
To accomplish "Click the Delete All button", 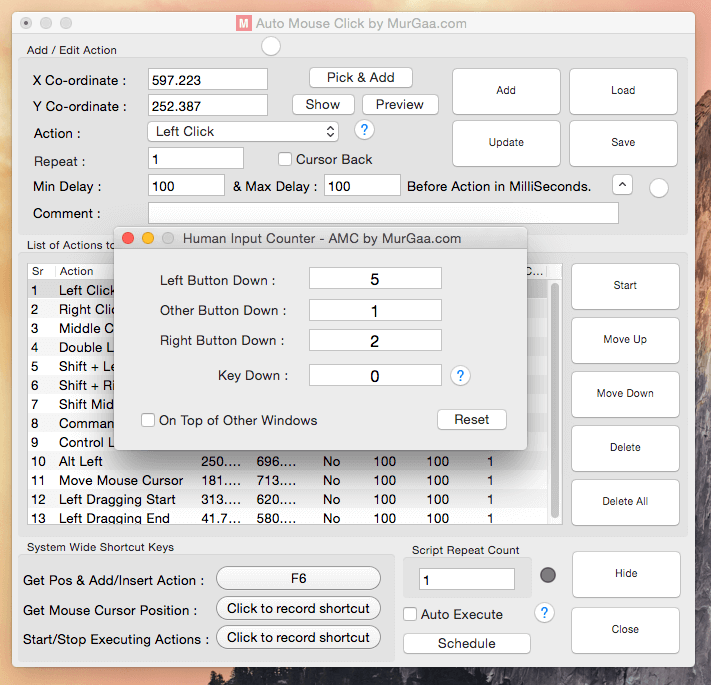I will pos(625,501).
